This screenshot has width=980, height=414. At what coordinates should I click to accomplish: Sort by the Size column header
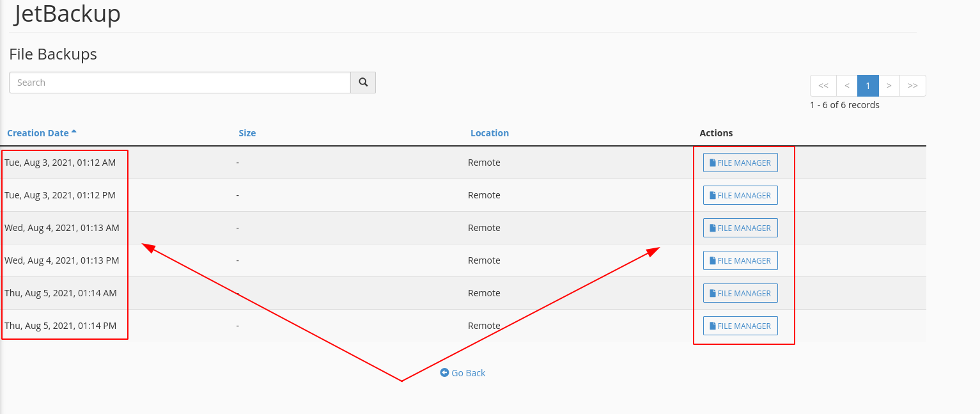tap(247, 133)
